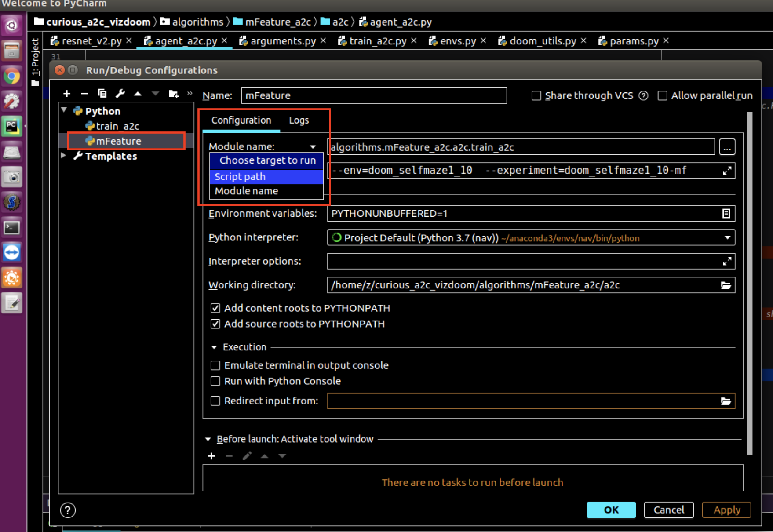
Task: Select Script path from target dropdown
Action: coord(240,176)
